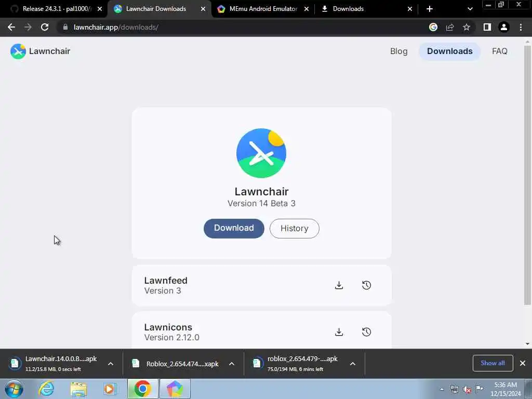The height and width of the screenshot is (399, 532).
Task: Open Windows Explorer from taskbar
Action: click(x=78, y=389)
